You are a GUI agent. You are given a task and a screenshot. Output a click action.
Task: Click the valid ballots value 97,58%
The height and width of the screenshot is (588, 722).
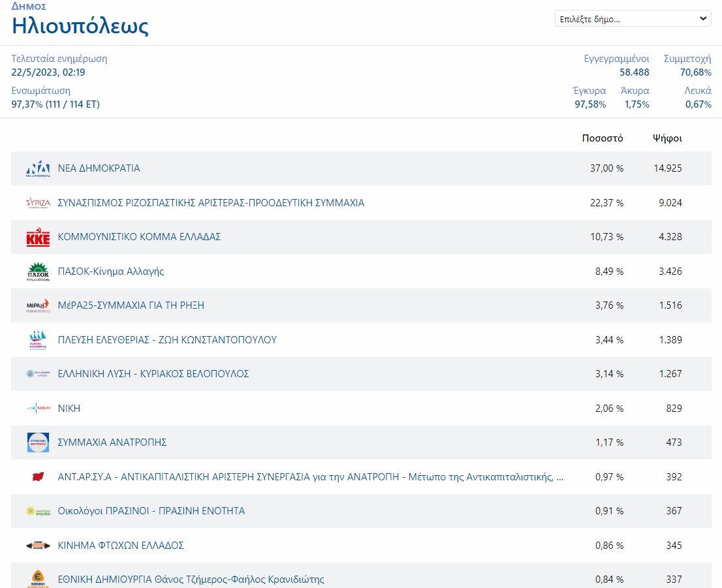(x=590, y=104)
